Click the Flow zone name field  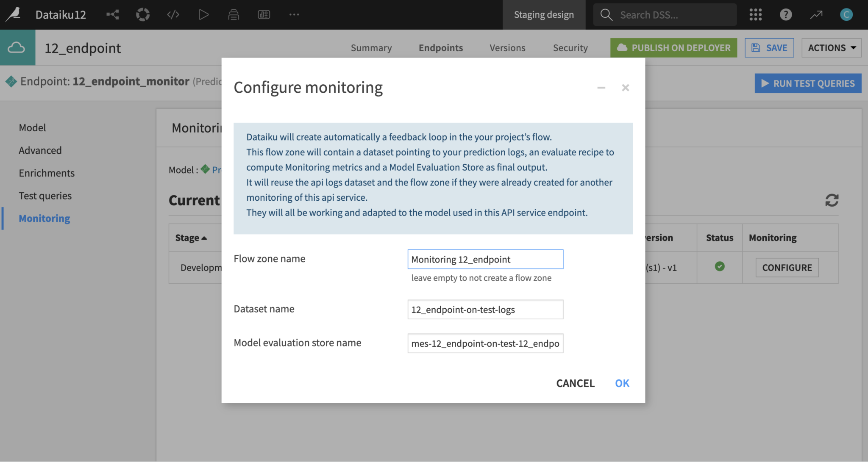485,259
